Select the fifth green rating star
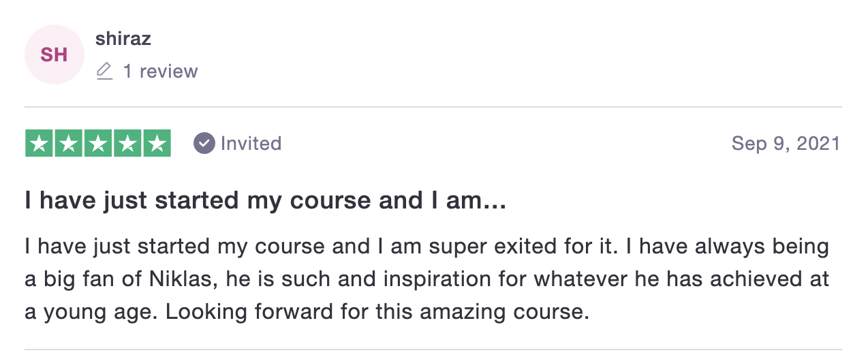This screenshot has width=868, height=357. click(157, 143)
